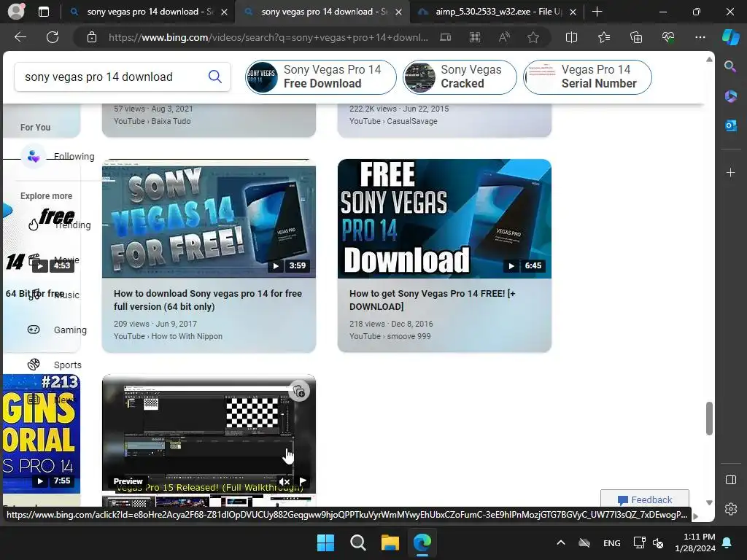Open Read aloud in the address bar
Image resolution: width=747 pixels, height=560 pixels.
[504, 37]
